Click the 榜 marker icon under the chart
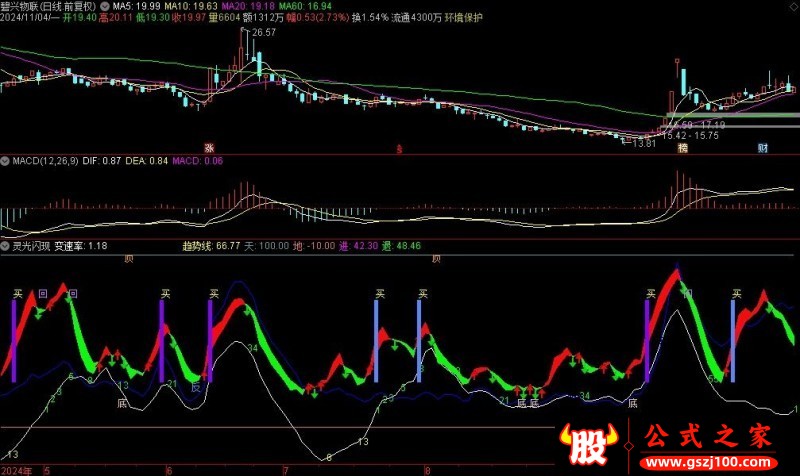This screenshot has height=476, width=800. [x=683, y=148]
